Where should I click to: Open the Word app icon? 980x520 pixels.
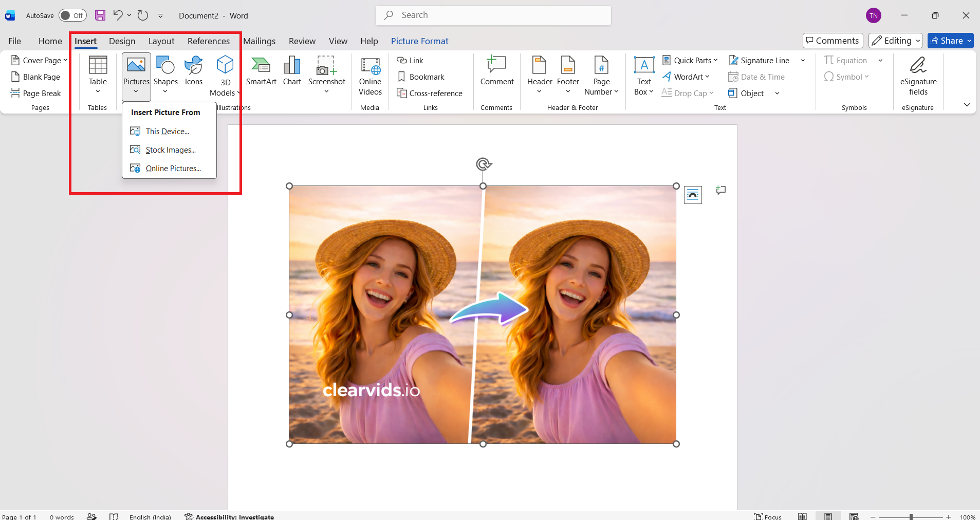pyautogui.click(x=10, y=16)
